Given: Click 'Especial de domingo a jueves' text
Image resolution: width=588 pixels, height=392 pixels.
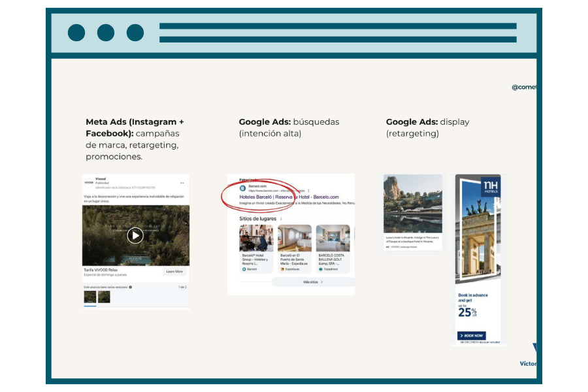Looking at the screenshot, I should pyautogui.click(x=105, y=275).
